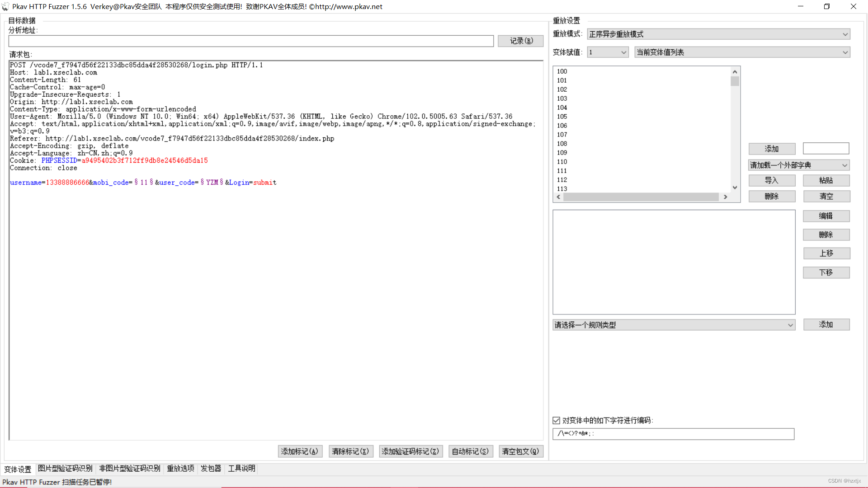Click the 清空 button
The height and width of the screenshot is (488, 868).
pos(826,197)
